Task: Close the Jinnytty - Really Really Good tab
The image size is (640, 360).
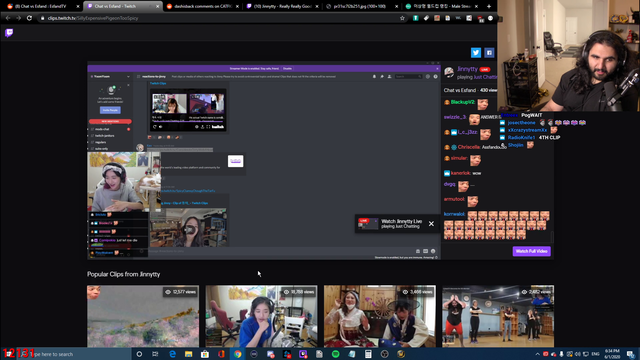Action: (x=317, y=7)
